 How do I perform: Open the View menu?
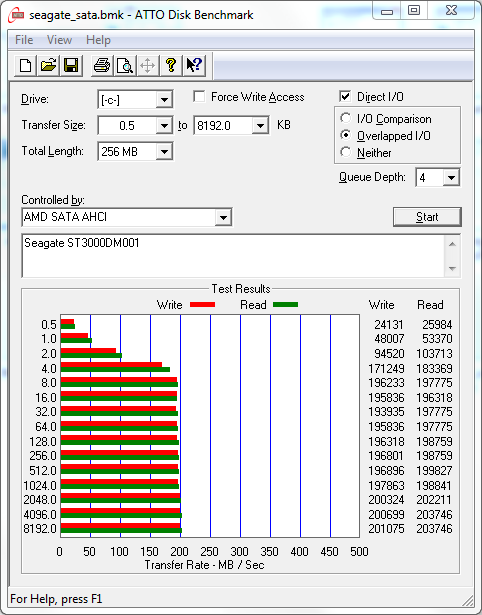59,40
